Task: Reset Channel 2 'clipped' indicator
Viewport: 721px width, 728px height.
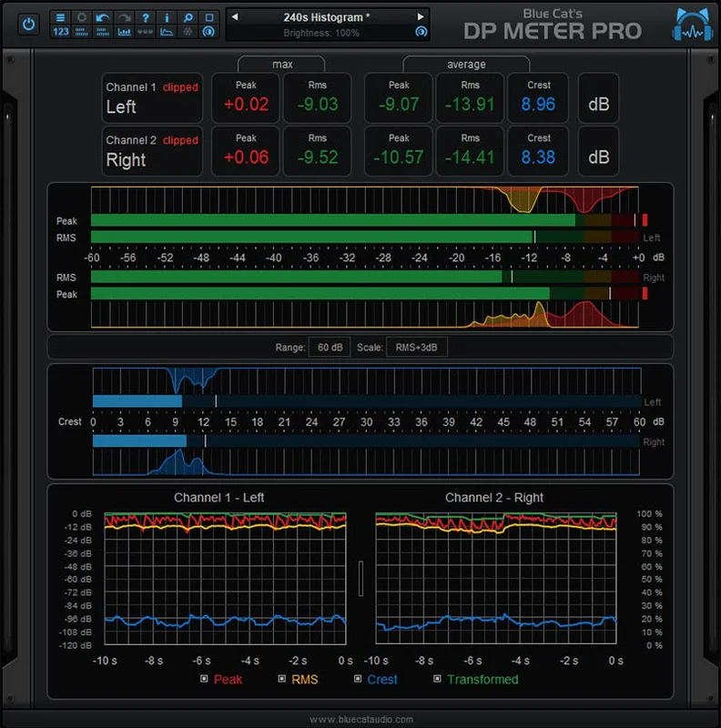Action: [x=180, y=140]
